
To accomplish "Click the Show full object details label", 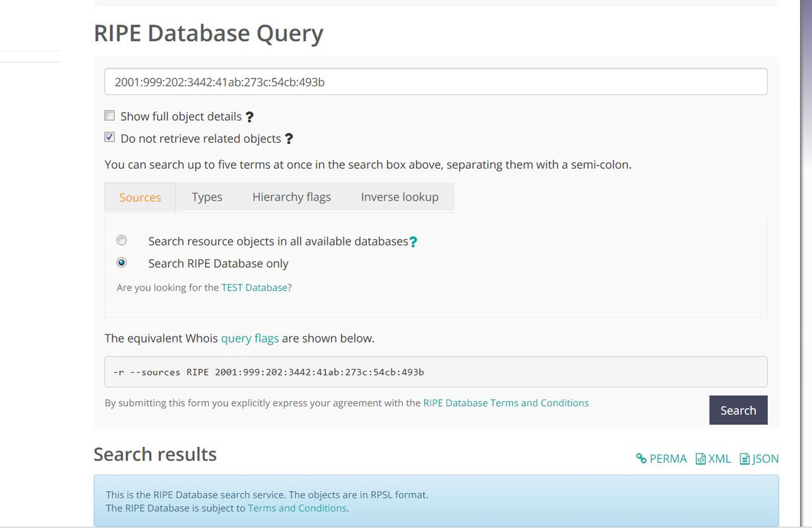I will (x=181, y=116).
